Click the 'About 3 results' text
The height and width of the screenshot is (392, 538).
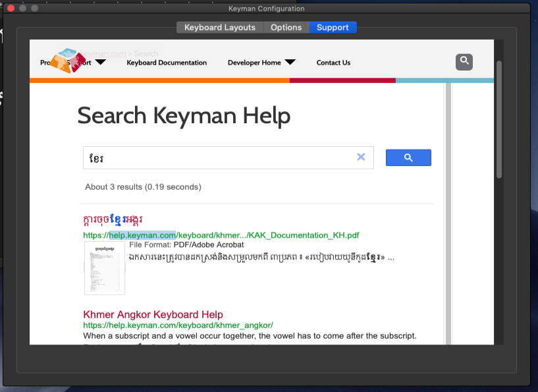[143, 186]
